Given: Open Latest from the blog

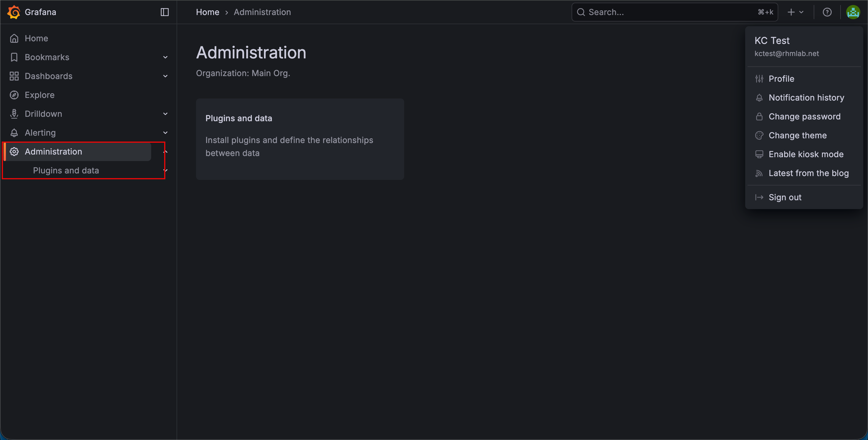Looking at the screenshot, I should point(809,173).
